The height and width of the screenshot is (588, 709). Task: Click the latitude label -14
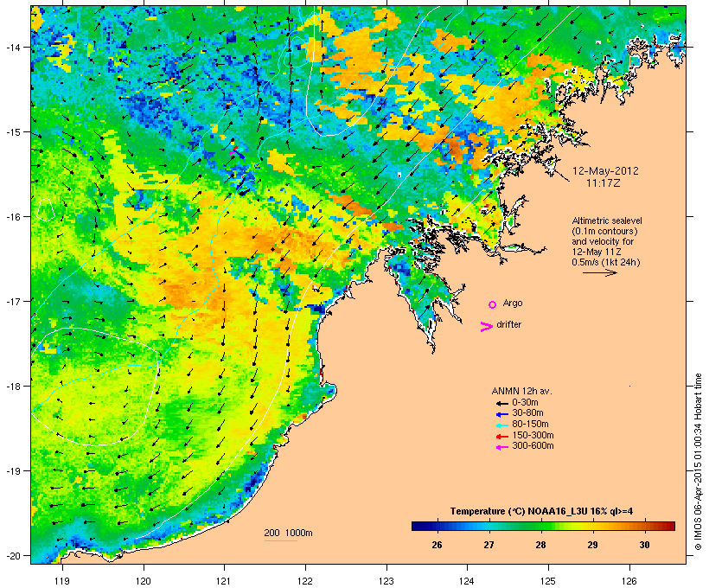12,47
